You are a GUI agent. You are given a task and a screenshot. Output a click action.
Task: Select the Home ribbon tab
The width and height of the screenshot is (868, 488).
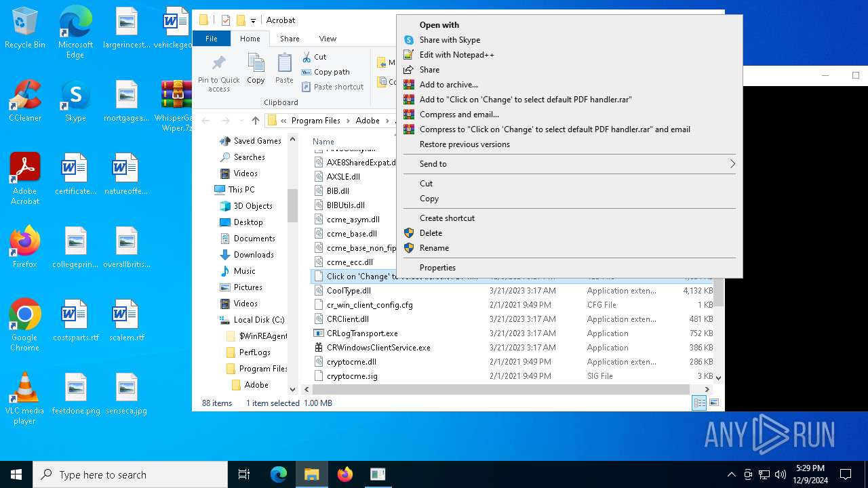(250, 39)
